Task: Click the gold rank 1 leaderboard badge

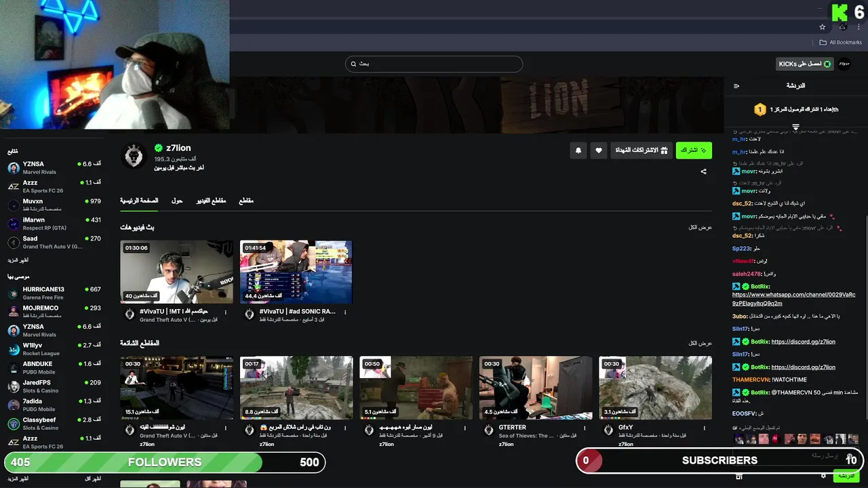Action: click(x=760, y=109)
